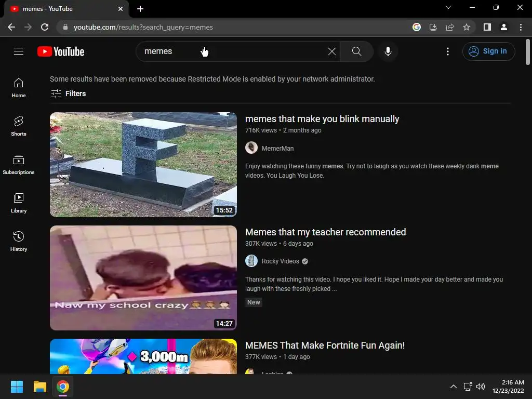The height and width of the screenshot is (399, 532).
Task: Open the search Filters options
Action: point(68,94)
